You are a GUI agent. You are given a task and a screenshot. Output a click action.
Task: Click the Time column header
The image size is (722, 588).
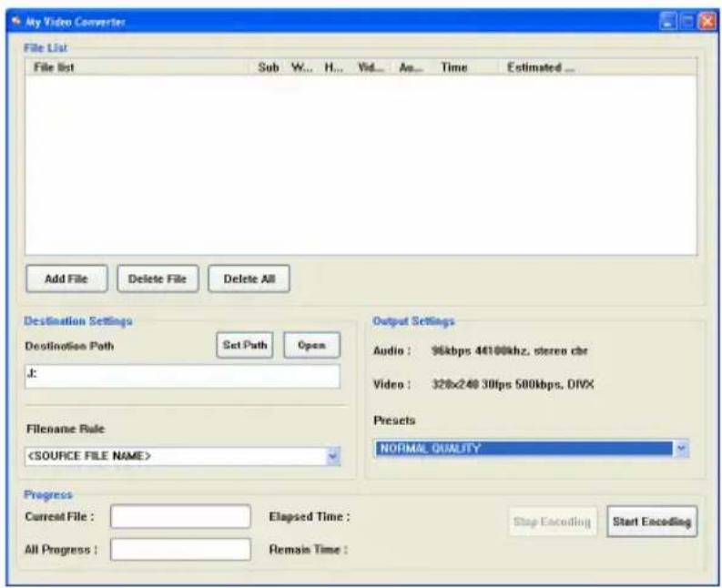(x=465, y=67)
